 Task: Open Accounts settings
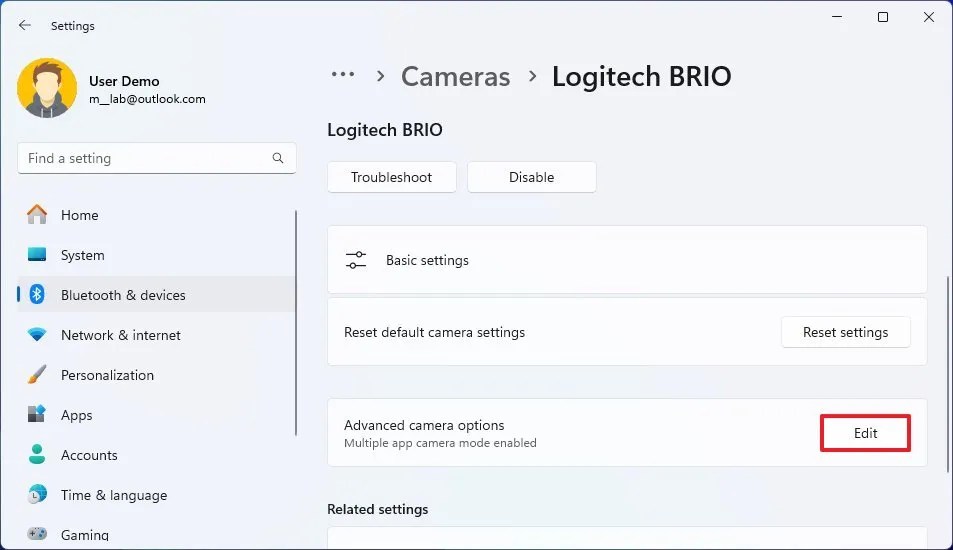pos(157,455)
